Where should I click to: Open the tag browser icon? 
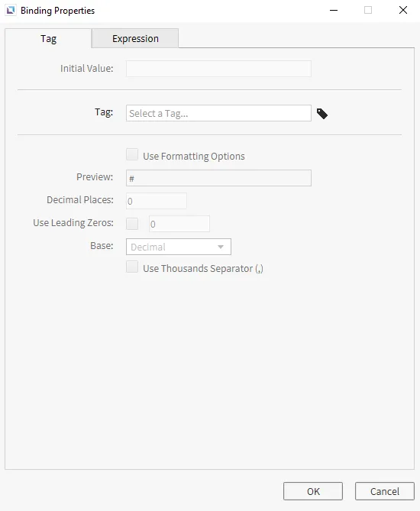pyautogui.click(x=322, y=114)
